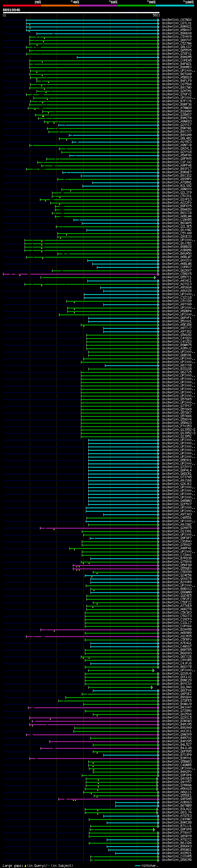Select hit UniRef100_Q6CY26
This screenshot has width=197, height=868.
point(176,656)
